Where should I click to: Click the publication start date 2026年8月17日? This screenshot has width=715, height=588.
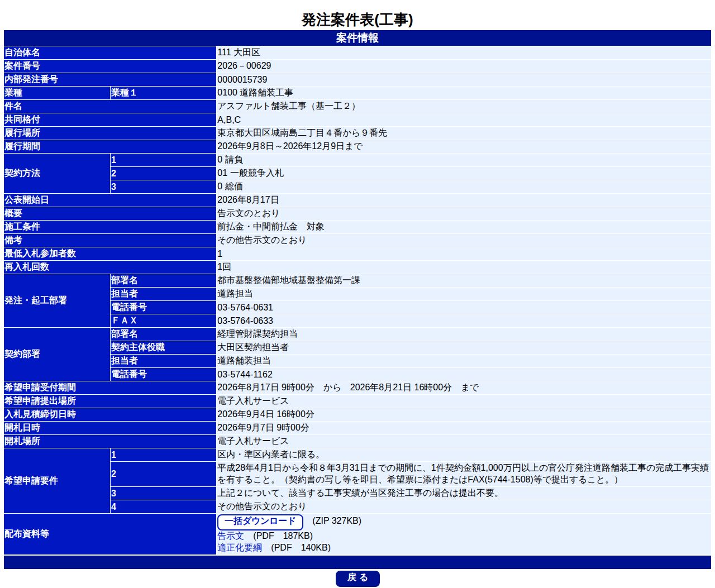pos(248,200)
